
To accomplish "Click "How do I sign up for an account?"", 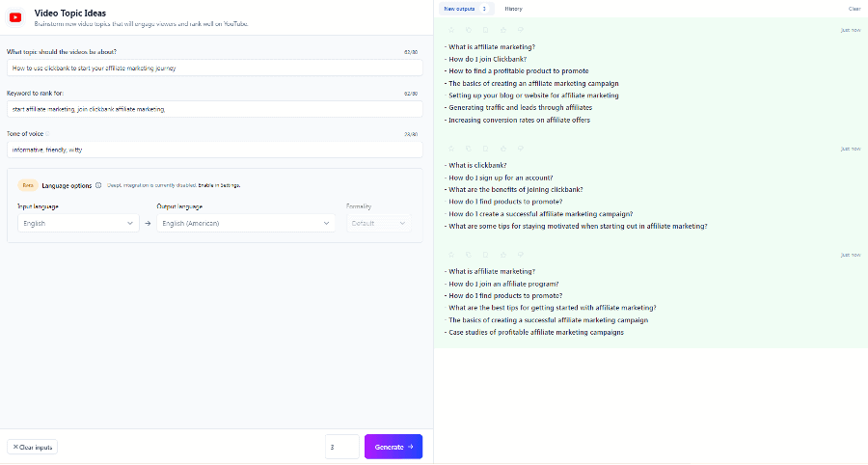I will pyautogui.click(x=501, y=178).
